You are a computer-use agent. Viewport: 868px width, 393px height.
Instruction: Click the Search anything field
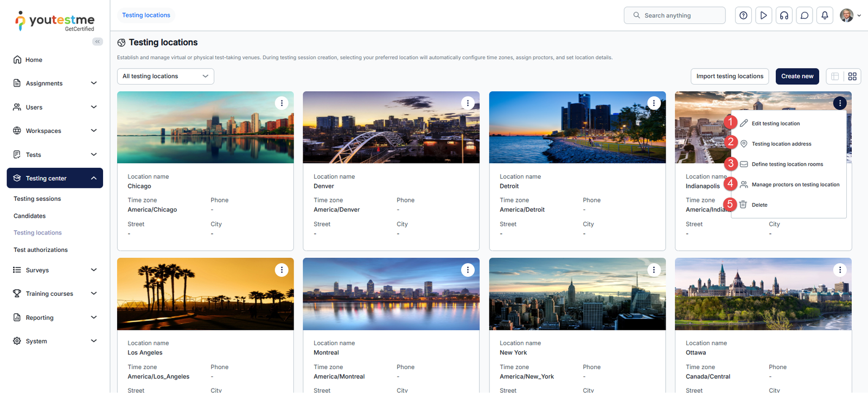(x=674, y=15)
